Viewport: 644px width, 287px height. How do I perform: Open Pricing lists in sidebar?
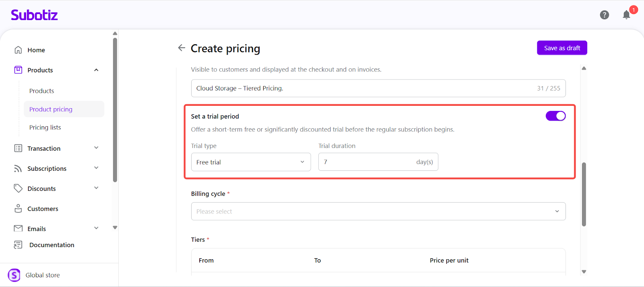coord(45,127)
